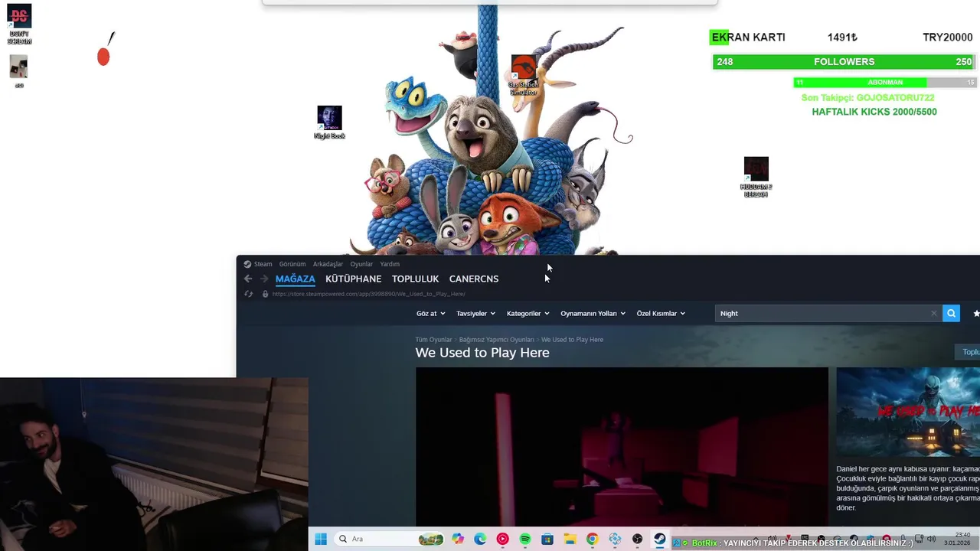Viewport: 980px width, 551px height.
Task: Click the blue gear taskbar icon beside Chrome
Action: (x=615, y=539)
